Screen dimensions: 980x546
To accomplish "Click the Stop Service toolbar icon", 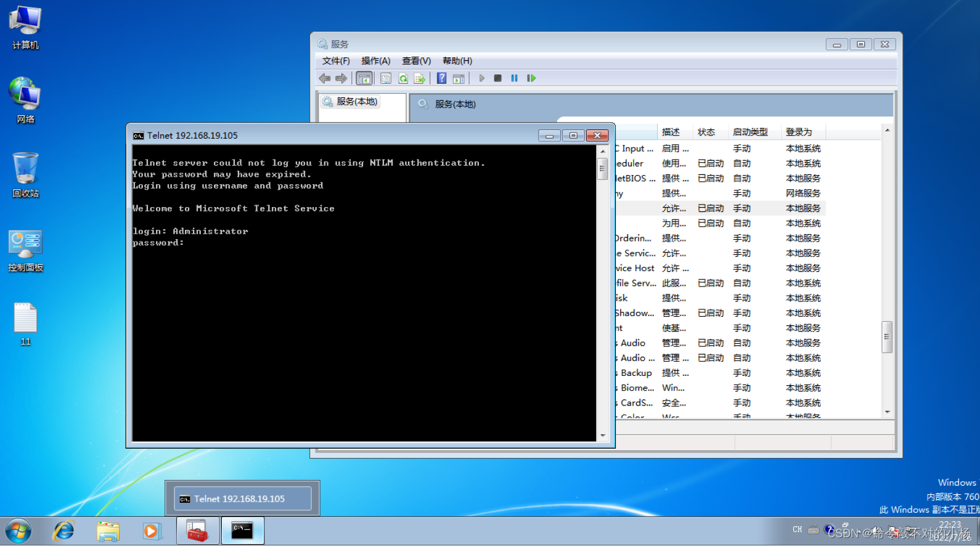I will click(497, 78).
